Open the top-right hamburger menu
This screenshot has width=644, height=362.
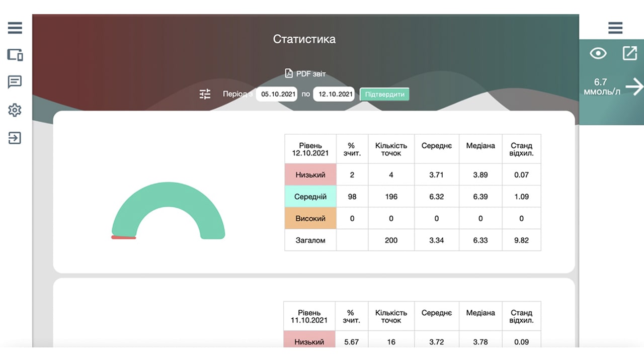[x=615, y=28]
